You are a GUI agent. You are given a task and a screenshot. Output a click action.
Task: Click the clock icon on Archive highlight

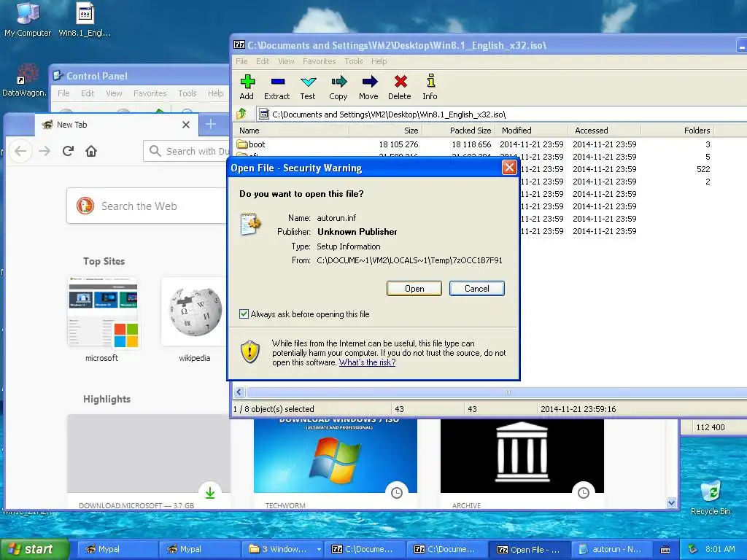583,493
